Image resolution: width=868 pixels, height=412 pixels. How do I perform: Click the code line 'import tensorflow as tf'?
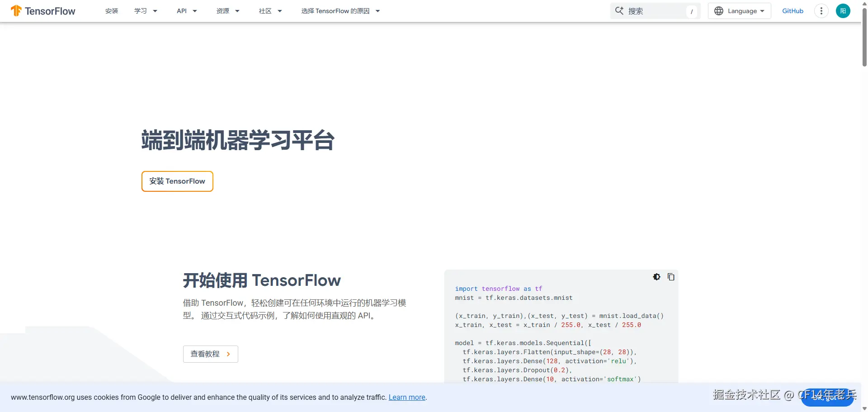pos(499,289)
